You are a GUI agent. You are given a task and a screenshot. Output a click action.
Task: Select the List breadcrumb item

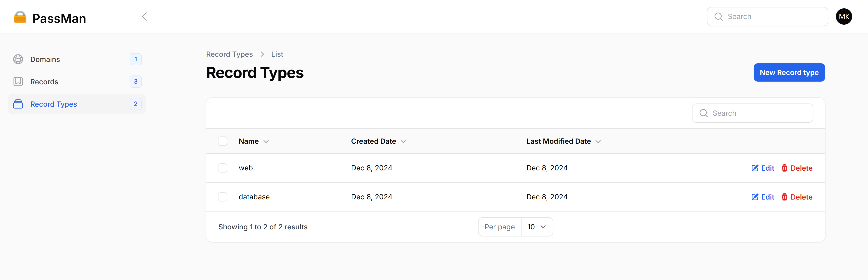tap(277, 54)
